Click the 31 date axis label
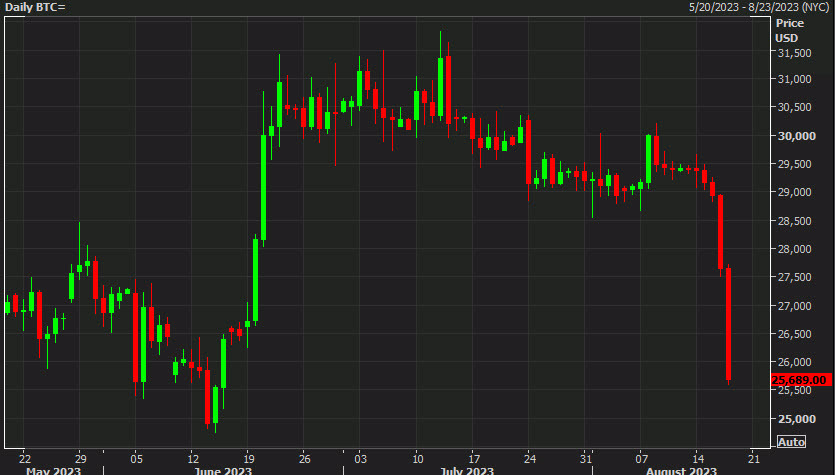Image resolution: width=835 pixels, height=475 pixels. coord(586,459)
